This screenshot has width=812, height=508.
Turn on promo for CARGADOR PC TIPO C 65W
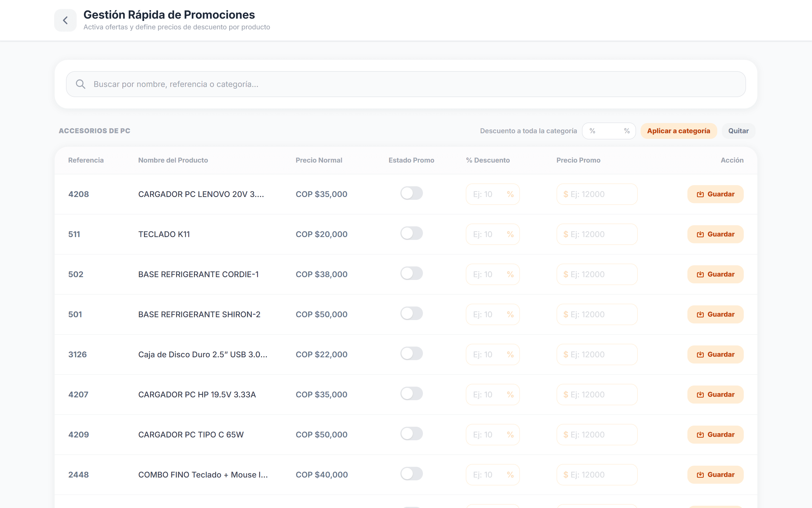(411, 433)
